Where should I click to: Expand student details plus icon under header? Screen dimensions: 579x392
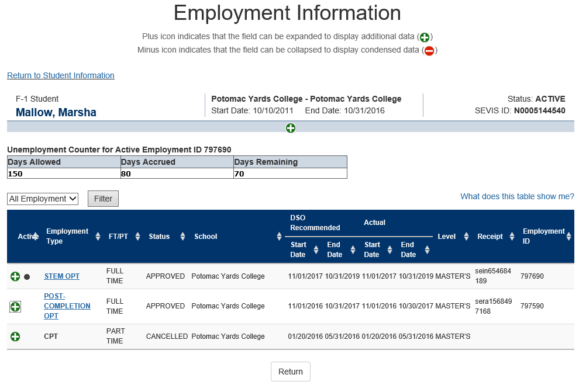coord(291,128)
